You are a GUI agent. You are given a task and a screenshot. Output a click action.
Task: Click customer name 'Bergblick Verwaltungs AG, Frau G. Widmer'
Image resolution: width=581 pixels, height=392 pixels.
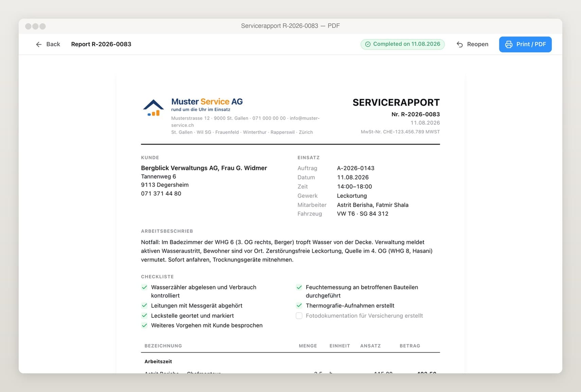pyautogui.click(x=204, y=168)
